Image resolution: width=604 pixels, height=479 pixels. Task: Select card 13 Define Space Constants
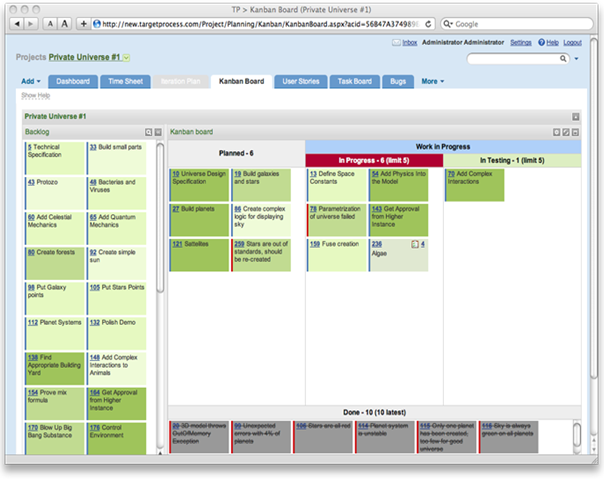pyautogui.click(x=337, y=185)
